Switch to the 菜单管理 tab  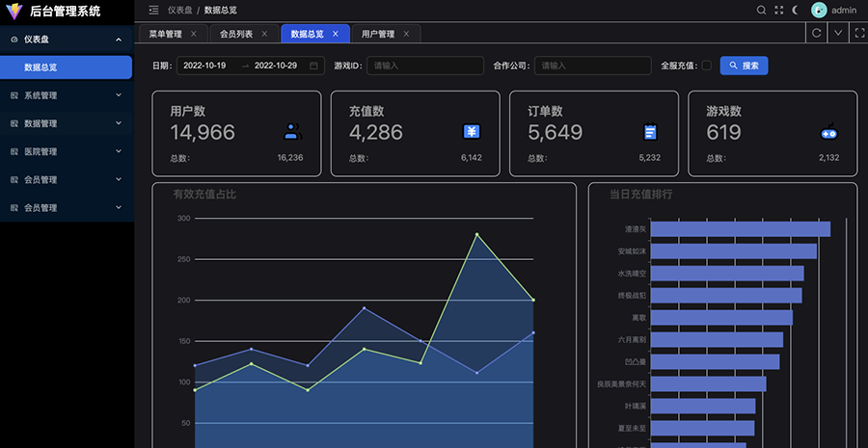coord(174,34)
